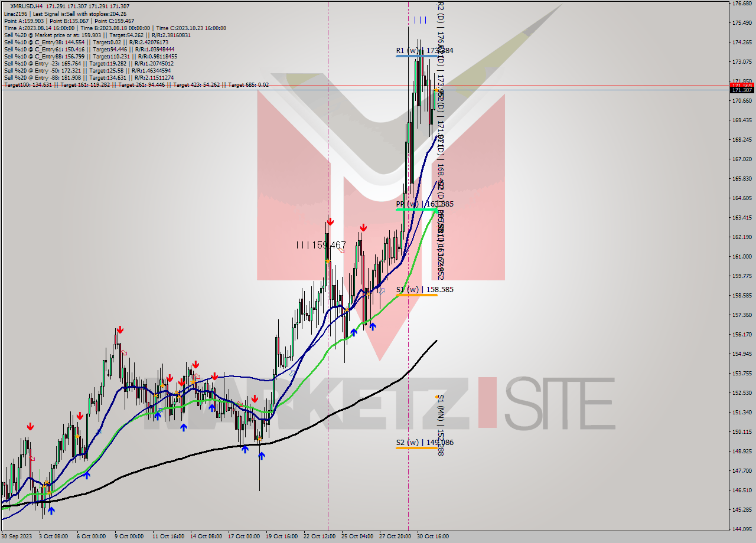
Task: Click the '27 Oct 20:00' time label
Action: click(x=395, y=537)
